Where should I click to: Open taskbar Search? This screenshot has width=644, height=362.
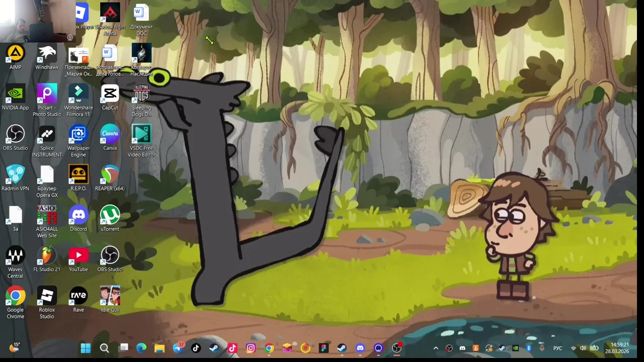click(104, 348)
